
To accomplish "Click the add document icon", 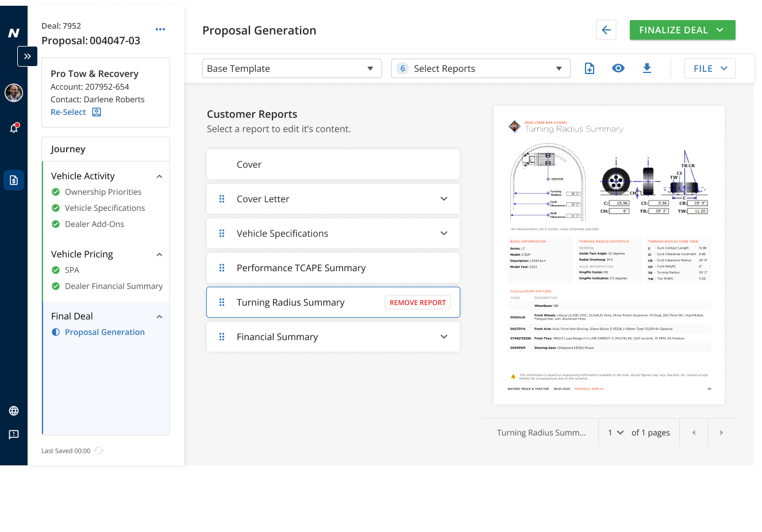I will pos(590,68).
